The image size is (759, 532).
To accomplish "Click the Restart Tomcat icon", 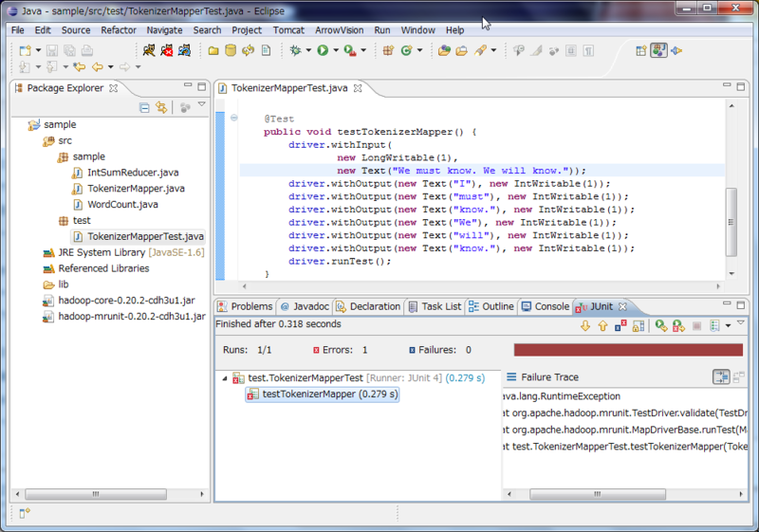I will [184, 50].
